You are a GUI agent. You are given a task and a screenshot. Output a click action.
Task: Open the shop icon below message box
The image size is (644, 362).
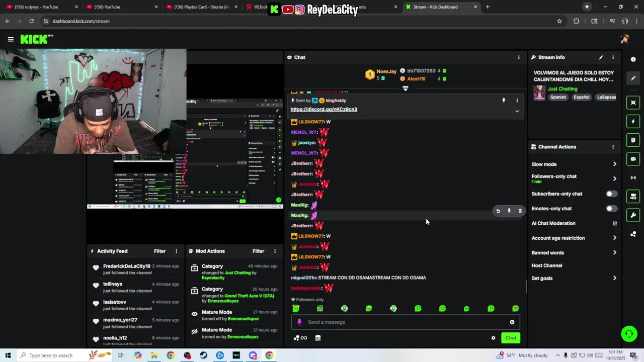318,338
